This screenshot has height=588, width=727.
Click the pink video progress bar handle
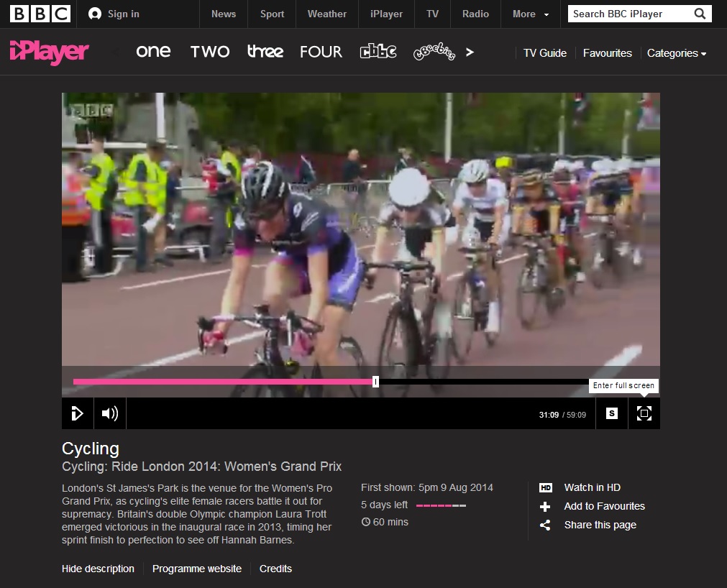375,382
